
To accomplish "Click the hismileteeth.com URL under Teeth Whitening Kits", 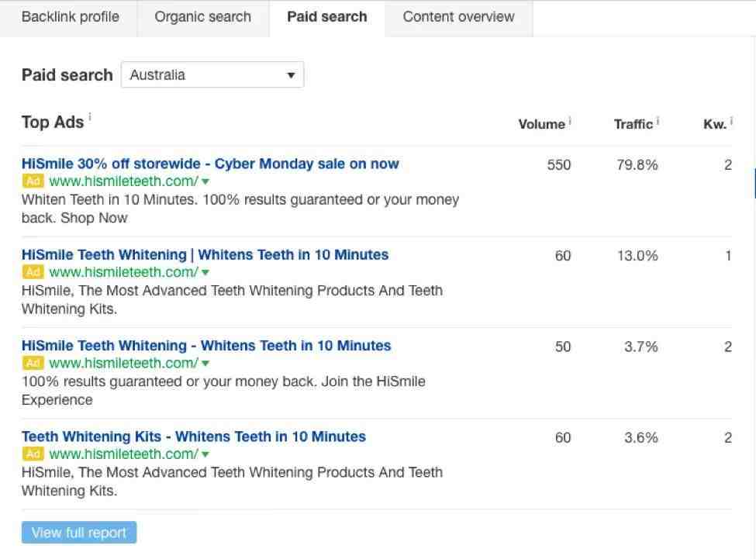I will click(123, 454).
